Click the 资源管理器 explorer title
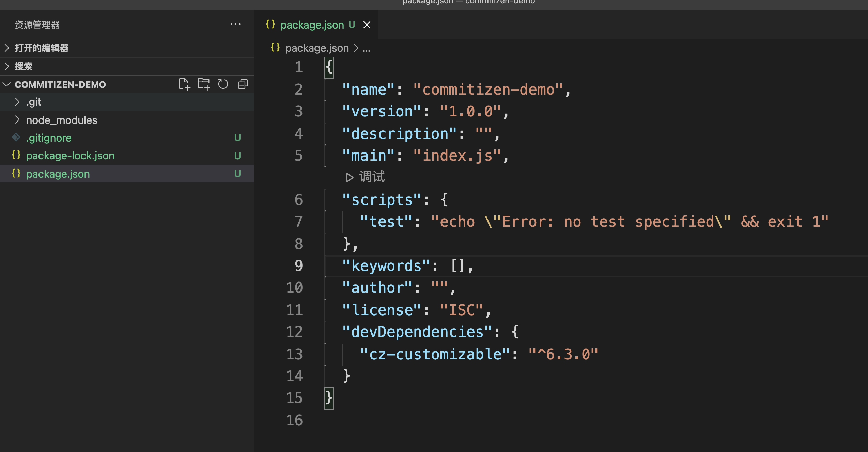This screenshot has width=868, height=452. [37, 25]
